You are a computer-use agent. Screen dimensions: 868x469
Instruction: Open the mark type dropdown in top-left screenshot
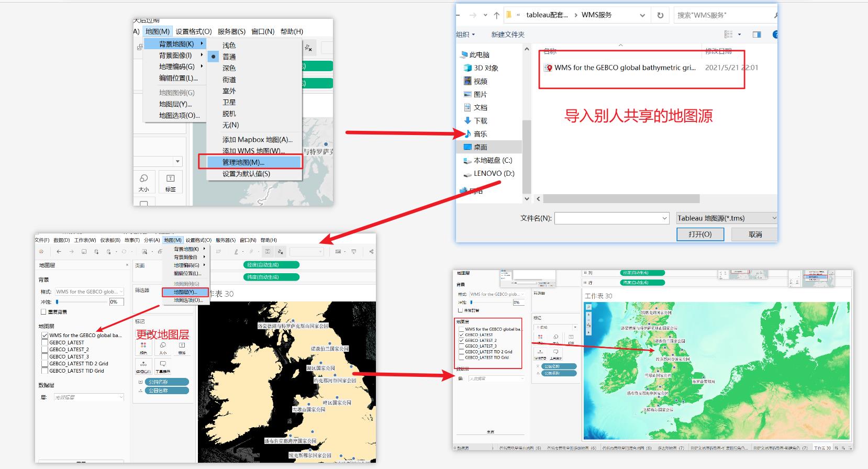coord(177,161)
